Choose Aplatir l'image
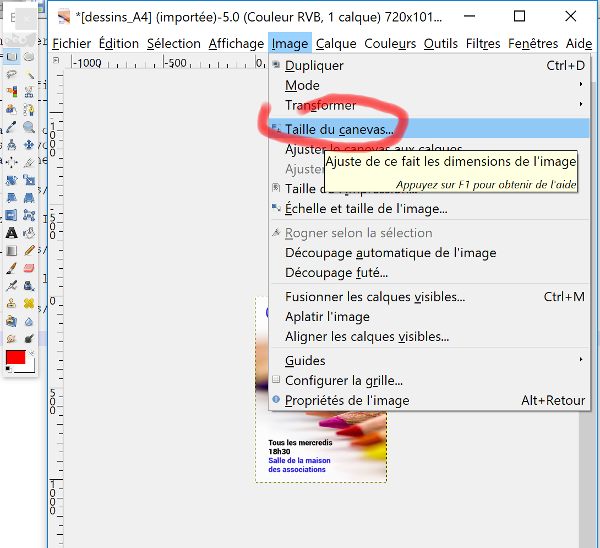600x548 pixels. (x=429, y=317)
